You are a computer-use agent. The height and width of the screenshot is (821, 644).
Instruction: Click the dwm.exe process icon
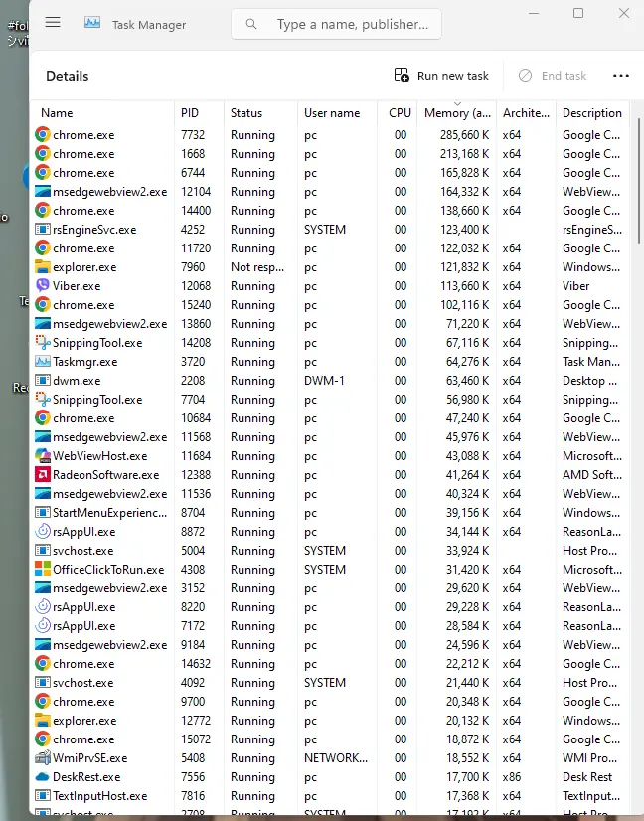[x=43, y=380]
